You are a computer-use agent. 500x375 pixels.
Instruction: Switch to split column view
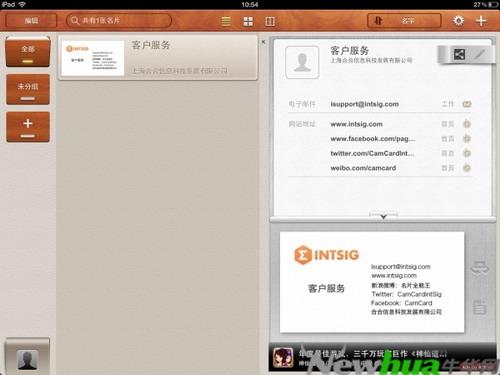tap(270, 21)
